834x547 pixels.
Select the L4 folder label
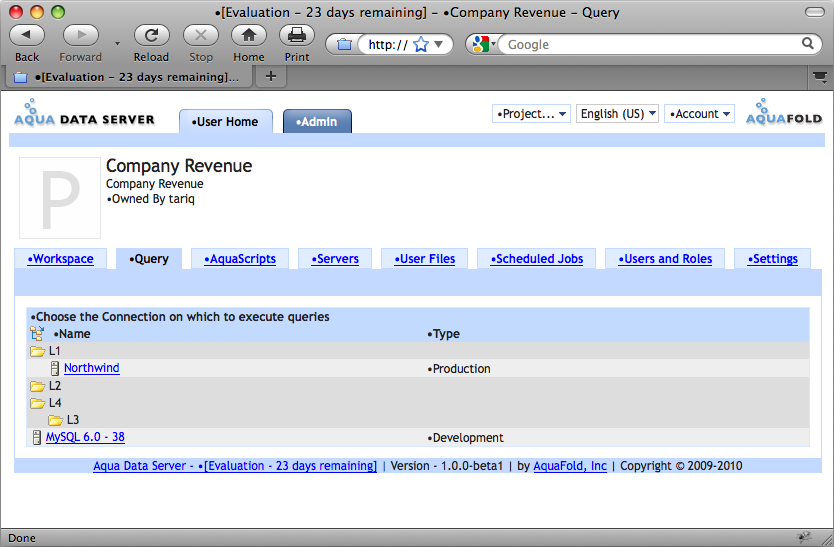55,403
